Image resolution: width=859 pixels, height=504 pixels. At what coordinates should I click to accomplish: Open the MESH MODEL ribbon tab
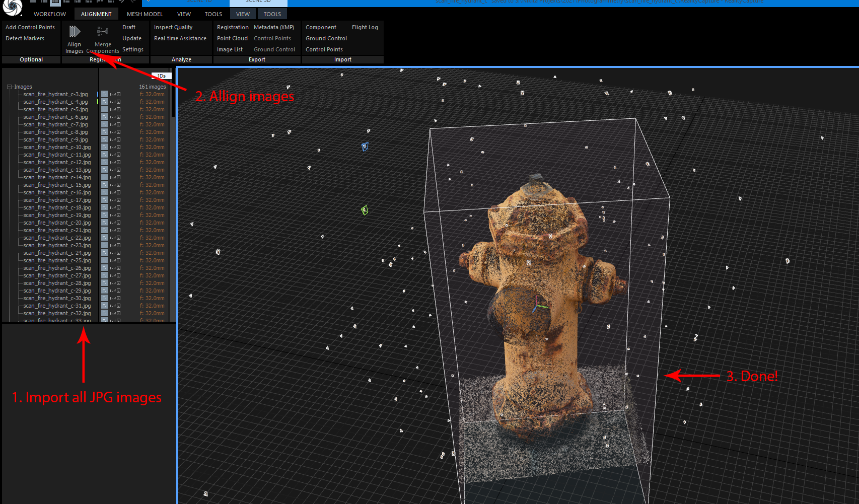click(x=145, y=14)
